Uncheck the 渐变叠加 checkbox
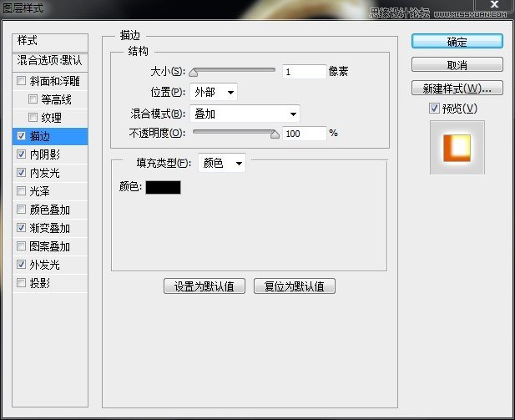This screenshot has height=420, width=515. pos(21,227)
